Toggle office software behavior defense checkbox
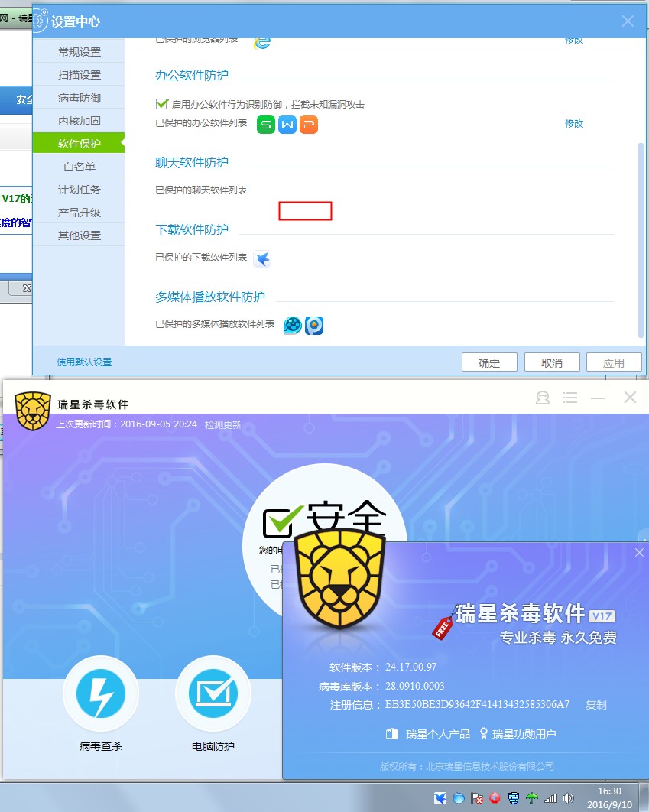 click(x=162, y=104)
